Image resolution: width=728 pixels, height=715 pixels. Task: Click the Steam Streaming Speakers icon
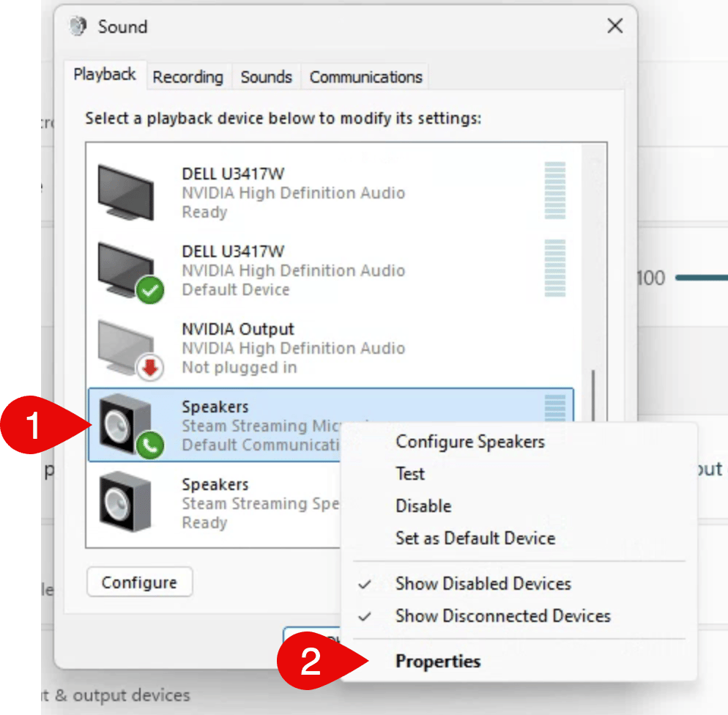point(125,501)
